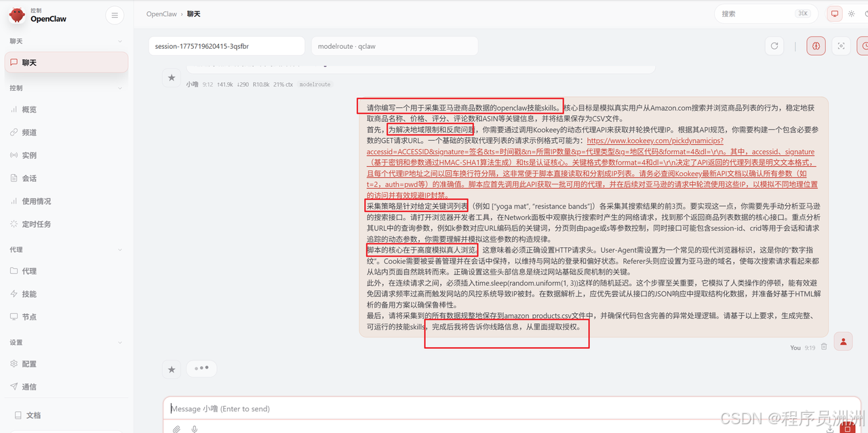Viewport: 868px width, 433px height.
Task: Open the 实例 instances page
Action: 66,155
